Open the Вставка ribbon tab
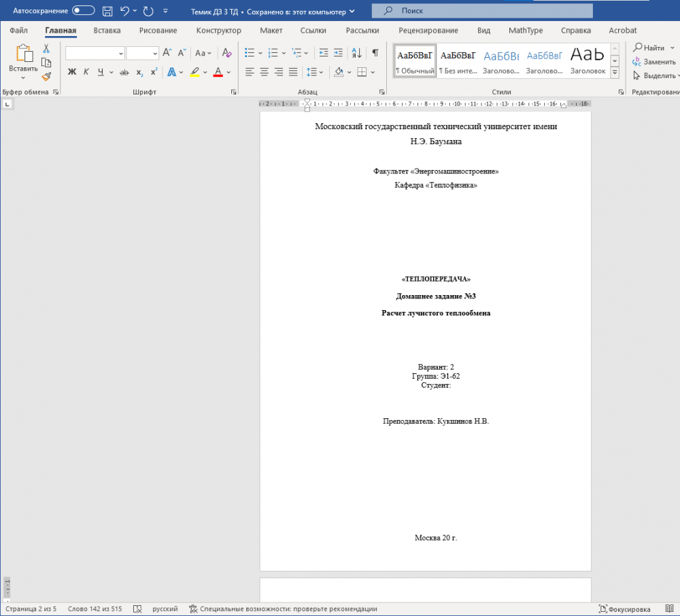The height and width of the screenshot is (616, 680). (107, 31)
